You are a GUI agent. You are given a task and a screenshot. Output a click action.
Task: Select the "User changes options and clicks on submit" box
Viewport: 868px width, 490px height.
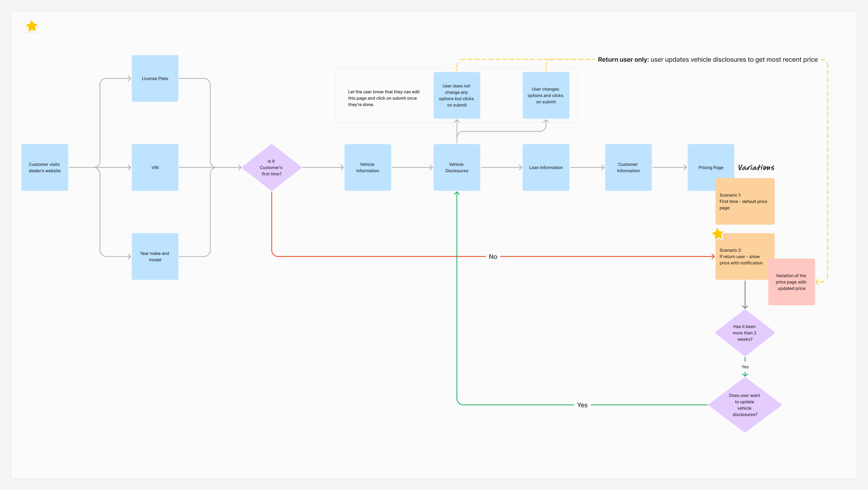pos(546,95)
